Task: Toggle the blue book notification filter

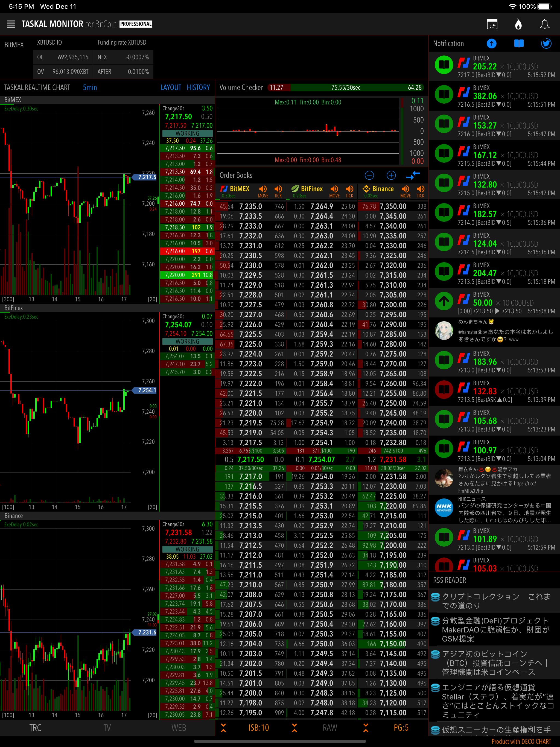Action: [519, 43]
